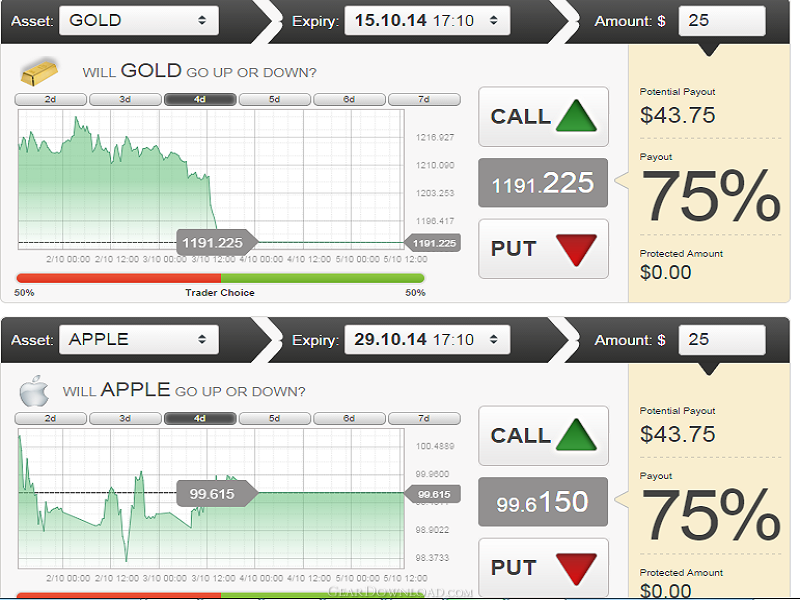This screenshot has height=600, width=800.
Task: Select the 5d tab above the gold chart
Action: (x=274, y=99)
